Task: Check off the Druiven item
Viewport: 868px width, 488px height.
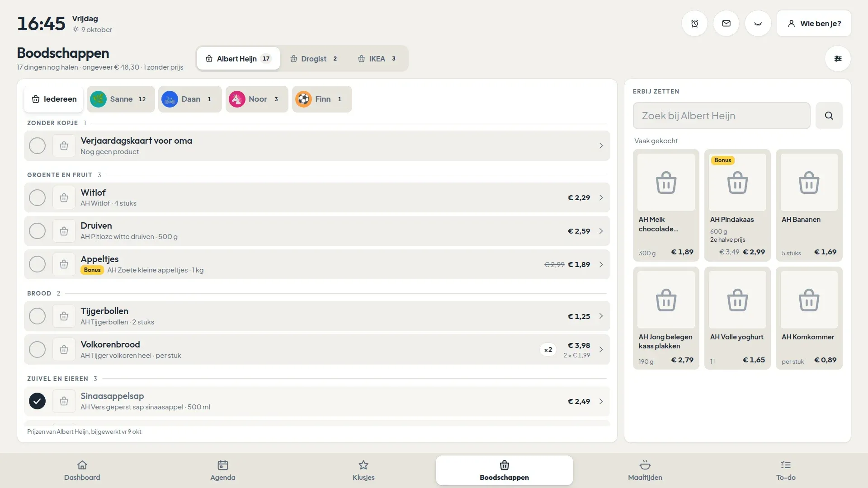Action: [37, 231]
